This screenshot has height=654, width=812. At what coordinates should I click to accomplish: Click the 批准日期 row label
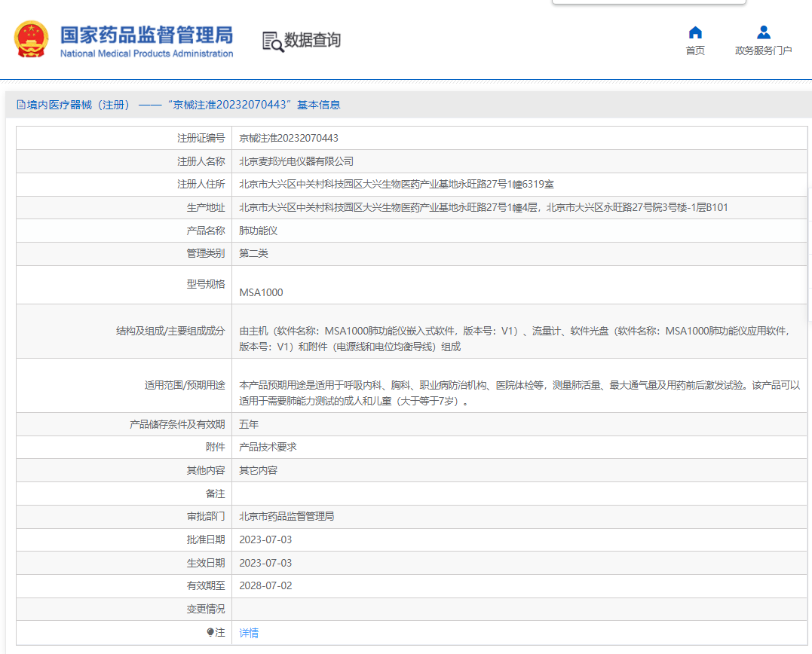point(206,539)
